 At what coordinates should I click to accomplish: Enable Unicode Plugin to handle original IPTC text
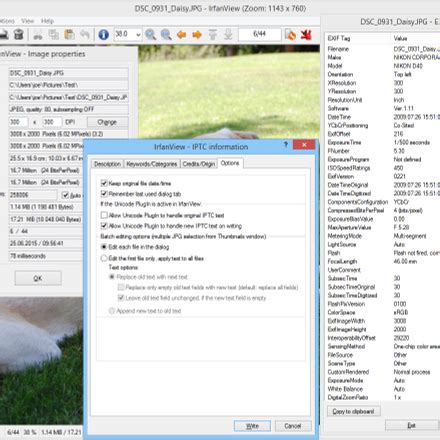click(x=104, y=215)
